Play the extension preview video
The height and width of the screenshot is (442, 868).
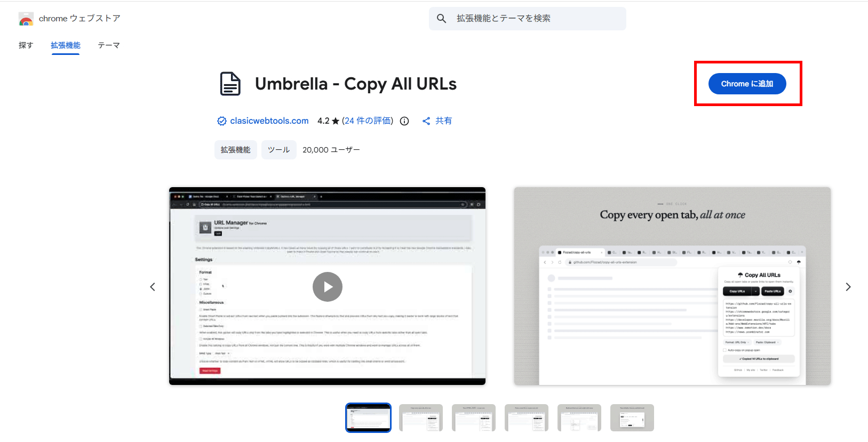click(328, 287)
